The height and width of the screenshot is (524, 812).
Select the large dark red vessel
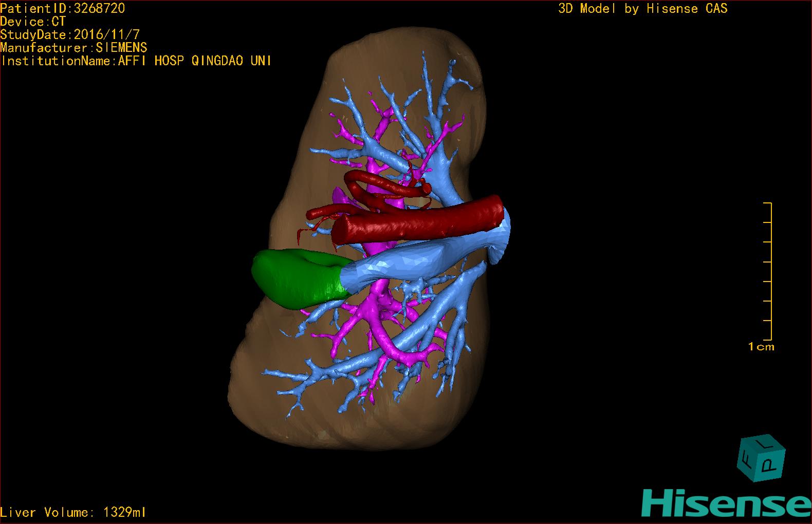tap(417, 221)
